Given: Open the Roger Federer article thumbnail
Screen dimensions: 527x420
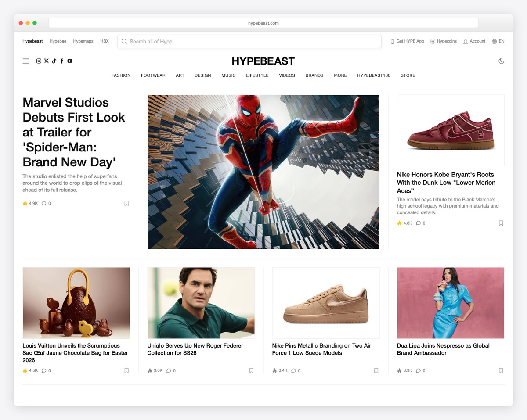Looking at the screenshot, I should (201, 303).
